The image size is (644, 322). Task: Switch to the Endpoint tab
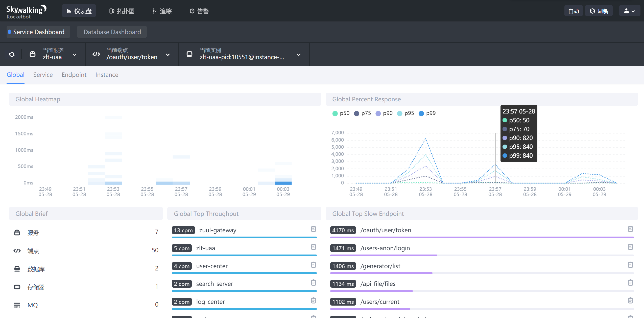[x=74, y=75]
